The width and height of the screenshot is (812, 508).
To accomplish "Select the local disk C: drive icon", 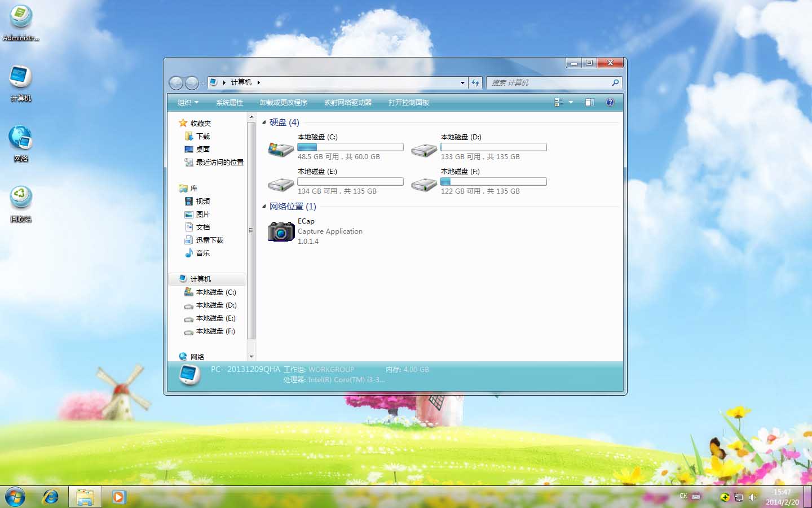I will [x=280, y=150].
